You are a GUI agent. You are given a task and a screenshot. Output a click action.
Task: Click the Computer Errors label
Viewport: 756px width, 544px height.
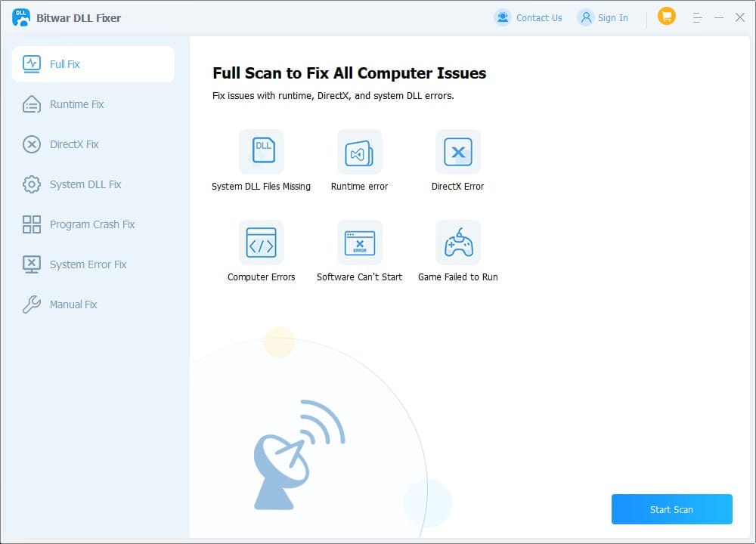(262, 277)
